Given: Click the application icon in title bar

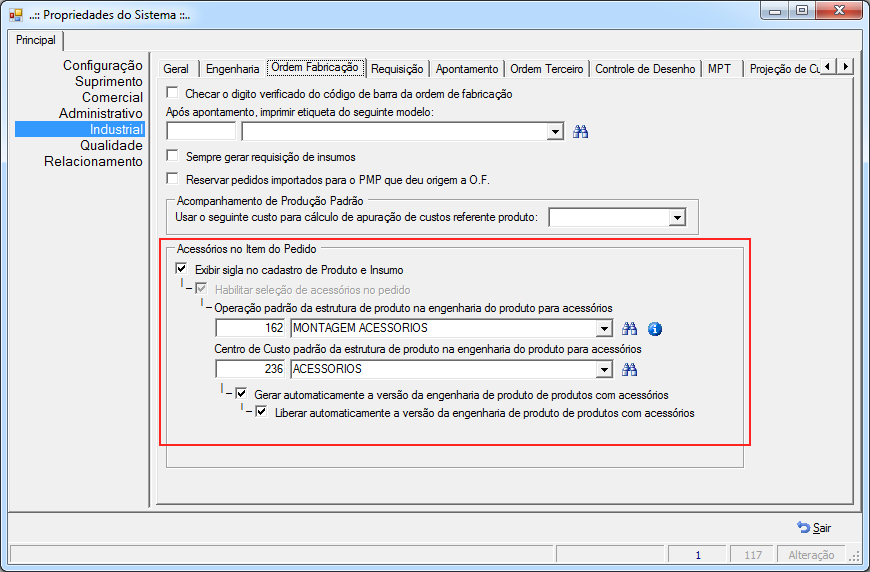Looking at the screenshot, I should click(16, 15).
